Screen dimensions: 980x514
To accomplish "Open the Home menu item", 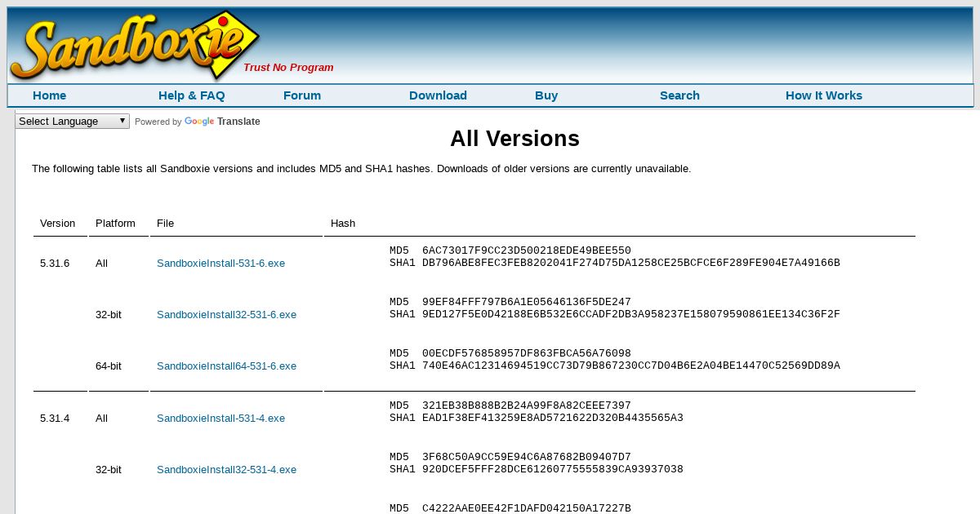I will coord(49,95).
